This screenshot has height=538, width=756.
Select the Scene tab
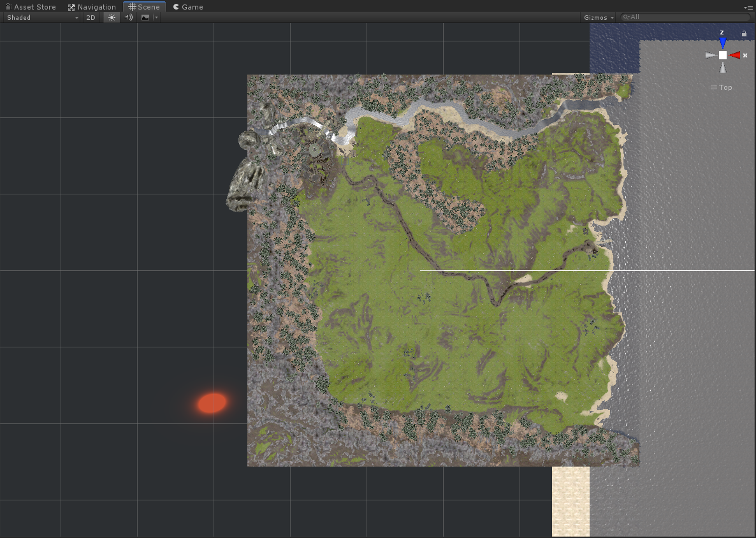[144, 7]
